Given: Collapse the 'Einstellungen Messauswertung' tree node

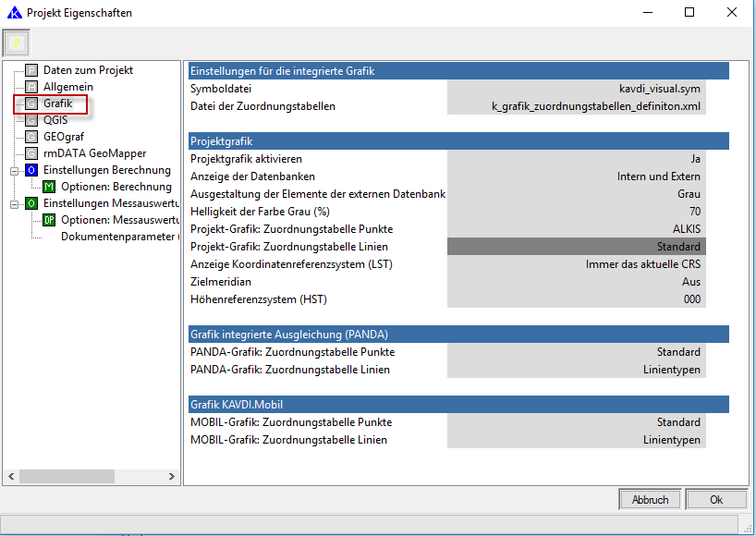Looking at the screenshot, I should 15,203.
